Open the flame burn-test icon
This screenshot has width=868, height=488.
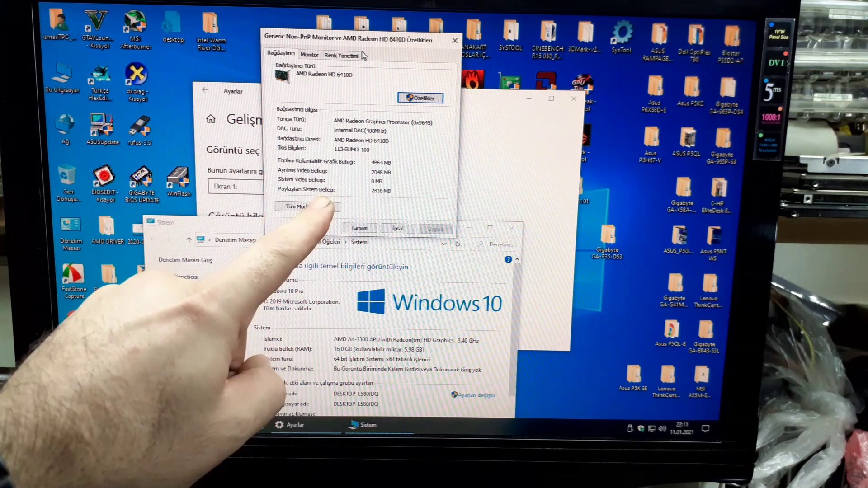473,80
